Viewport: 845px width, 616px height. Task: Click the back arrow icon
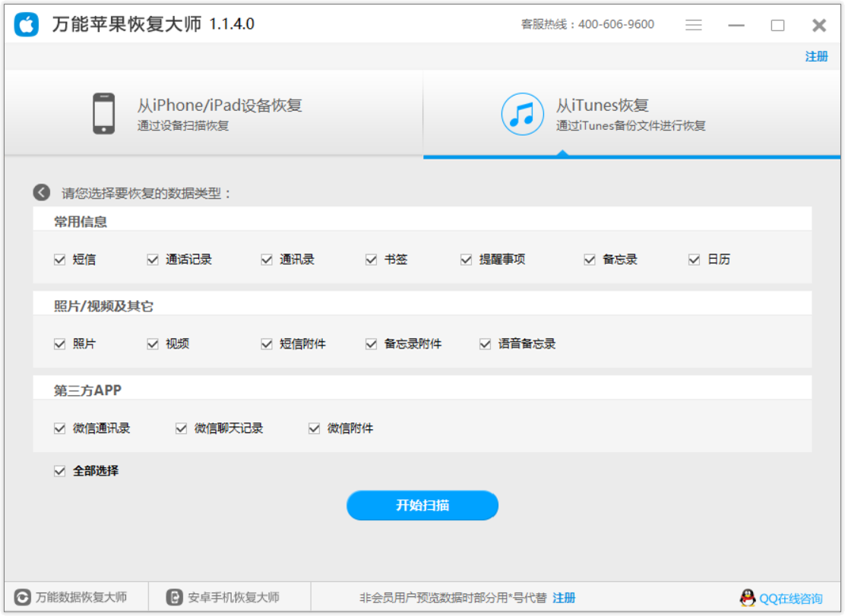tap(42, 192)
